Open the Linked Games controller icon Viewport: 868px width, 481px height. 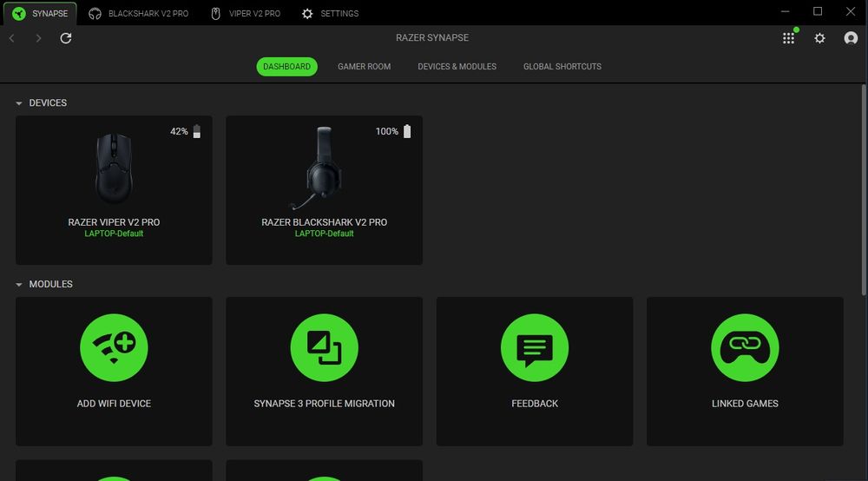point(745,347)
